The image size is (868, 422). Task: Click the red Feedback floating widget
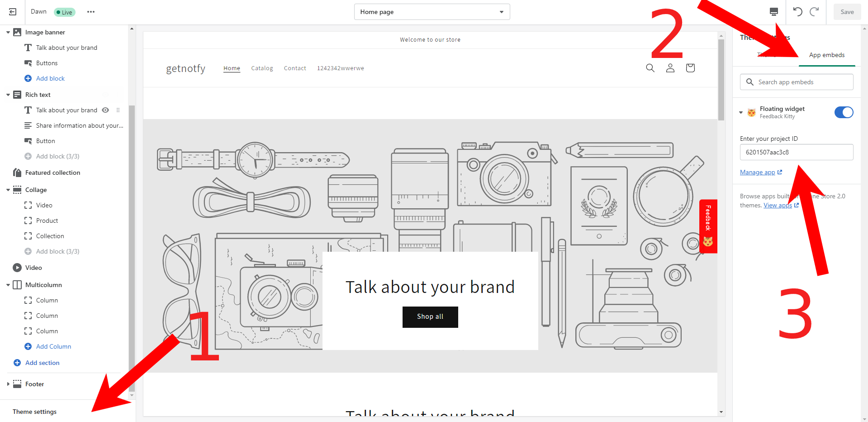click(x=708, y=226)
